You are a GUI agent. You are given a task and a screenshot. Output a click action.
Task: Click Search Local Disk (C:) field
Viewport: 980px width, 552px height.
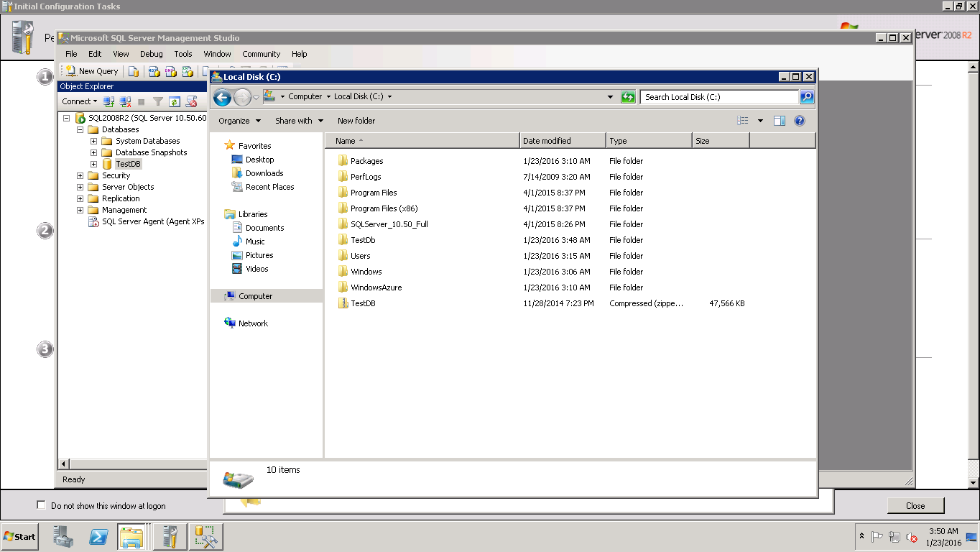coord(720,97)
